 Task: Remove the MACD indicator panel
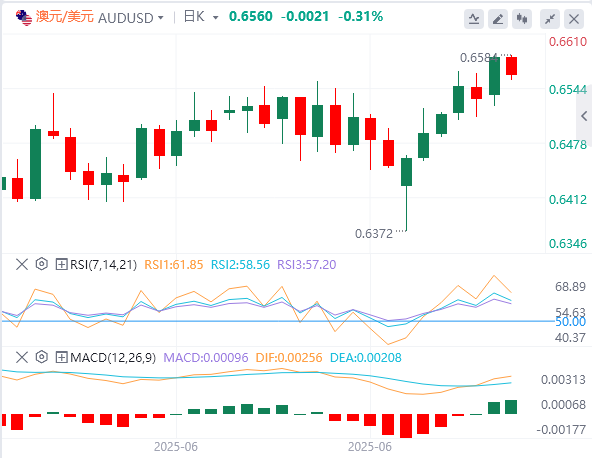(x=22, y=357)
